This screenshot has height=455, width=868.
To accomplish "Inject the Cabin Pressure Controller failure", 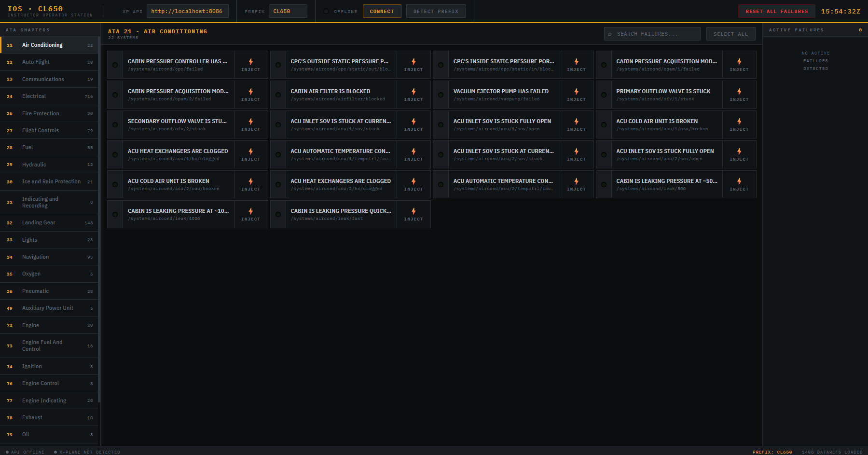I will [x=250, y=65].
